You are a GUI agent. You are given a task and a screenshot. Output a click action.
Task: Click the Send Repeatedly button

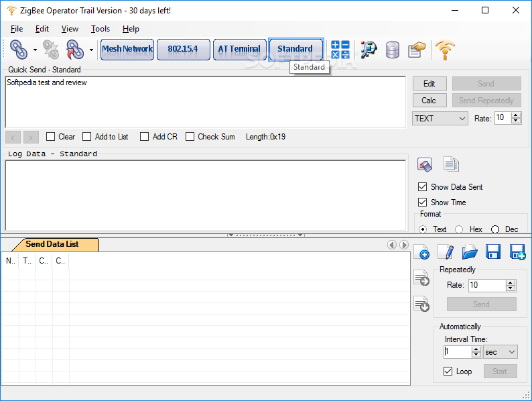pos(486,101)
